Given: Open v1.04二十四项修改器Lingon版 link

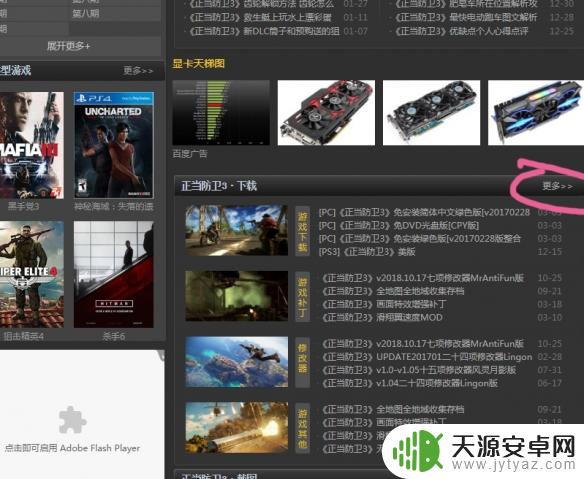Looking at the screenshot, I should pos(410,383).
